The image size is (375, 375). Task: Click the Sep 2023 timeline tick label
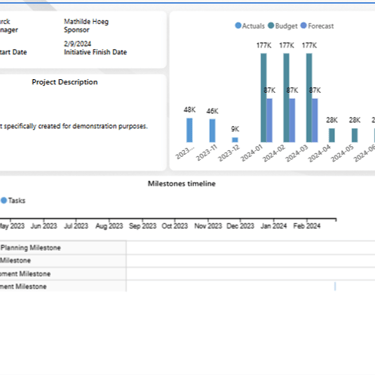pyautogui.click(x=143, y=226)
